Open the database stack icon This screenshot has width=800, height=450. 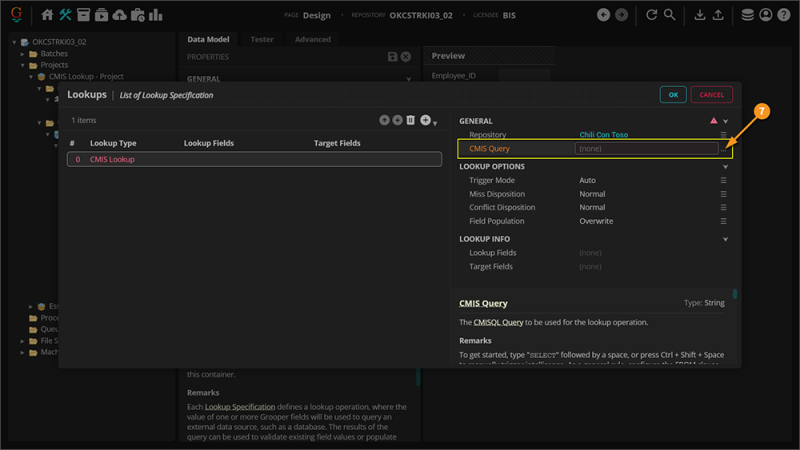747,15
